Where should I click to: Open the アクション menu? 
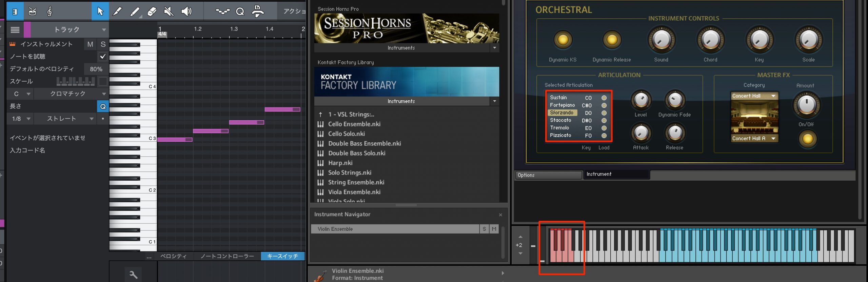pos(294,12)
